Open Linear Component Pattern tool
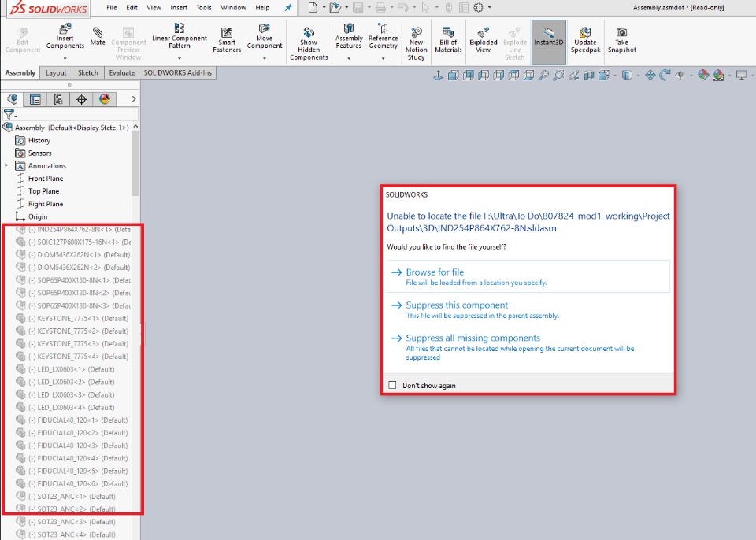The width and height of the screenshot is (756, 540). click(180, 35)
